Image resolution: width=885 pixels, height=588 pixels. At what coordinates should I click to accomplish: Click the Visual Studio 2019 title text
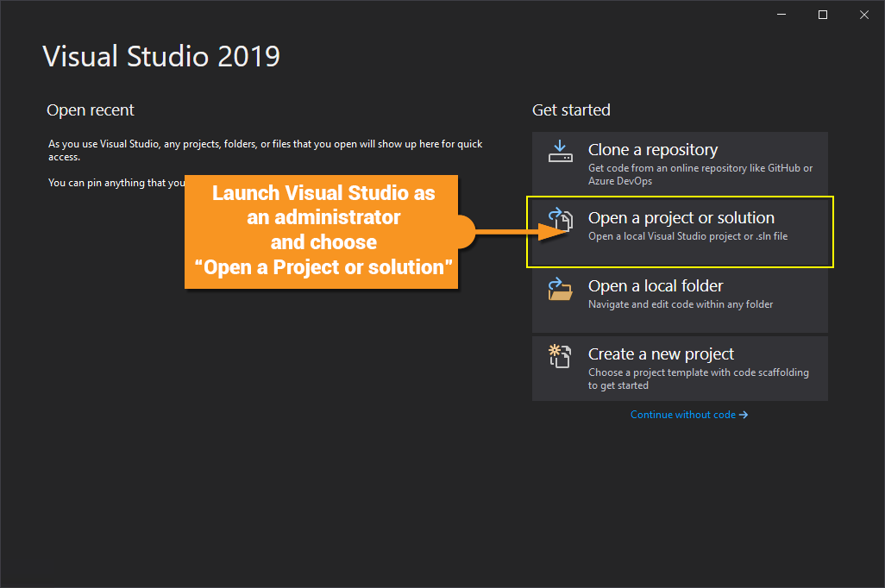(x=161, y=57)
